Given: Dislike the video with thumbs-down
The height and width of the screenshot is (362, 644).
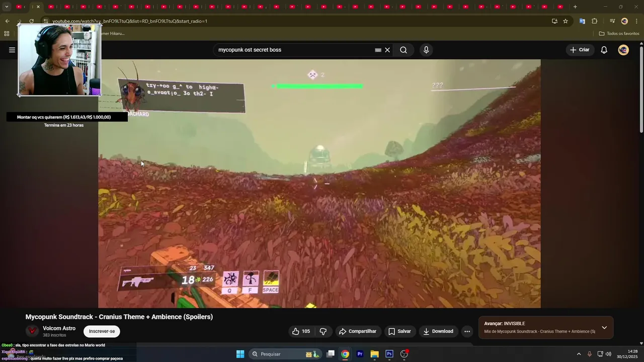Looking at the screenshot, I should point(323,331).
